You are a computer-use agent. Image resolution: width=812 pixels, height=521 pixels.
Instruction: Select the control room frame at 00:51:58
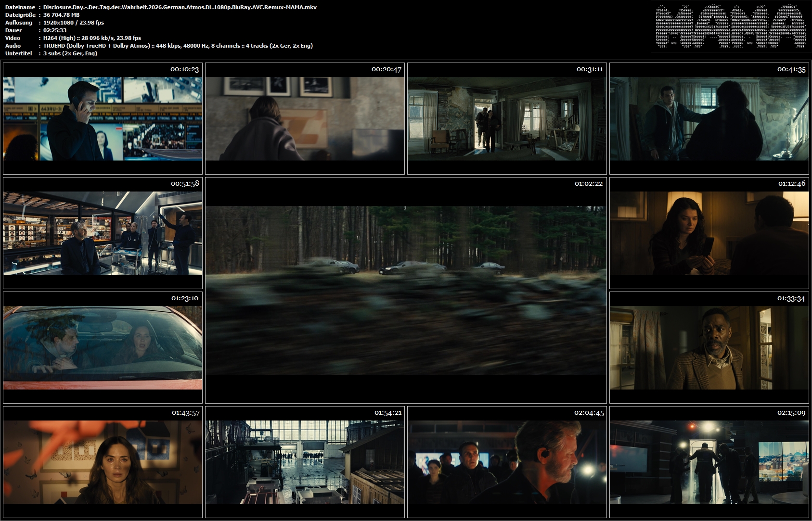(x=103, y=233)
